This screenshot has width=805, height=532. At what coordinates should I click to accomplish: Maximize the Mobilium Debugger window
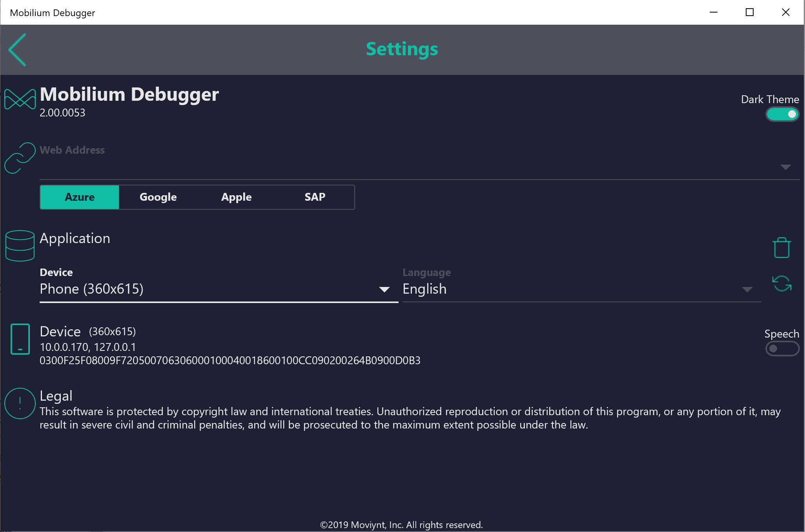(x=749, y=13)
